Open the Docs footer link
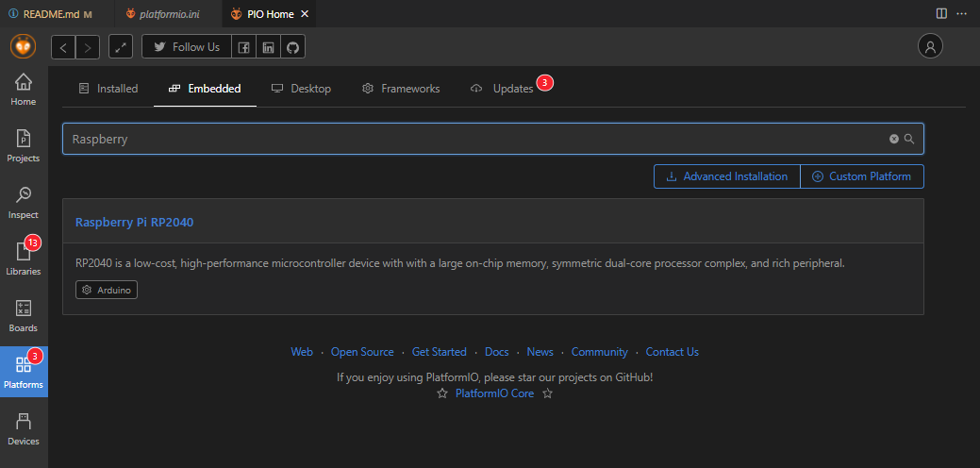The height and width of the screenshot is (468, 980). point(497,352)
